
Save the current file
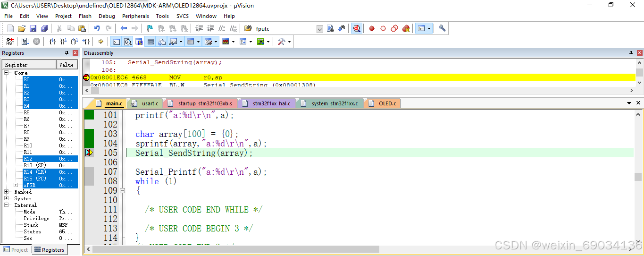33,28
